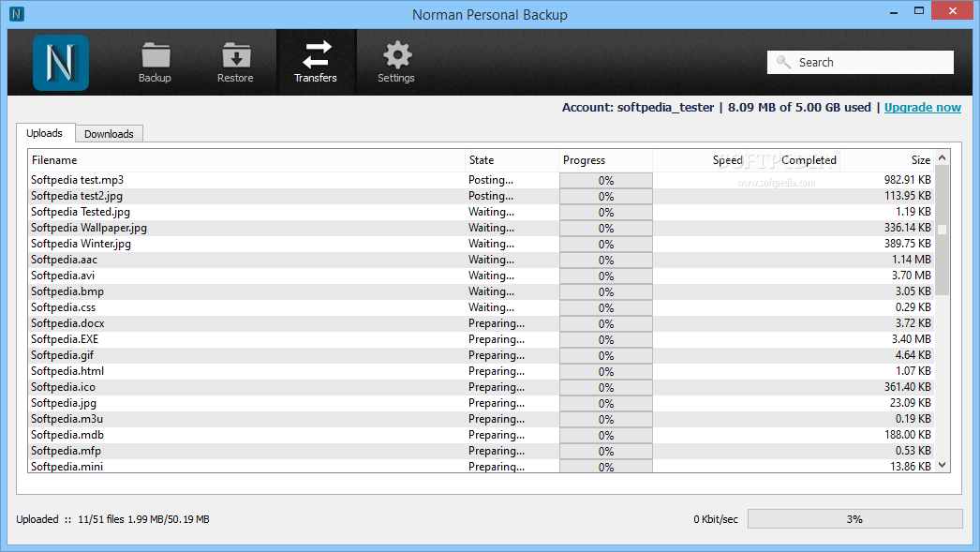Click Posting state of Softpedia test2.jpg
Screen dimensions: 980x552
click(491, 196)
